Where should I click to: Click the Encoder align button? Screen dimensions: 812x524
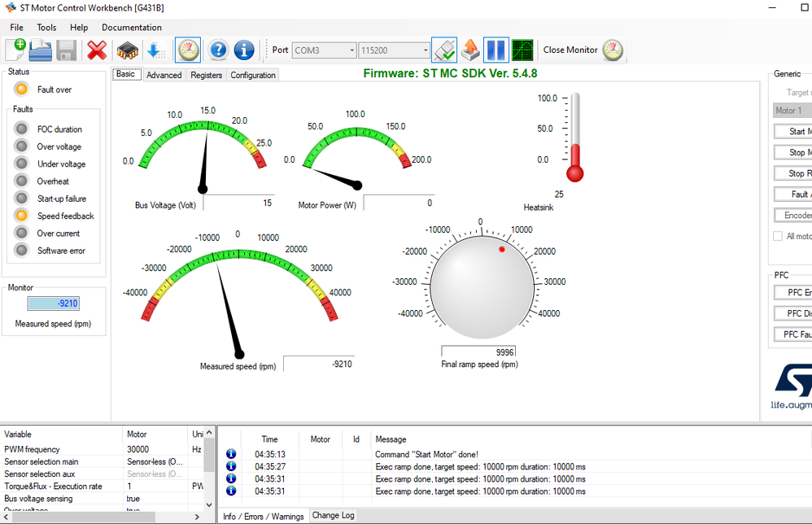click(792, 215)
